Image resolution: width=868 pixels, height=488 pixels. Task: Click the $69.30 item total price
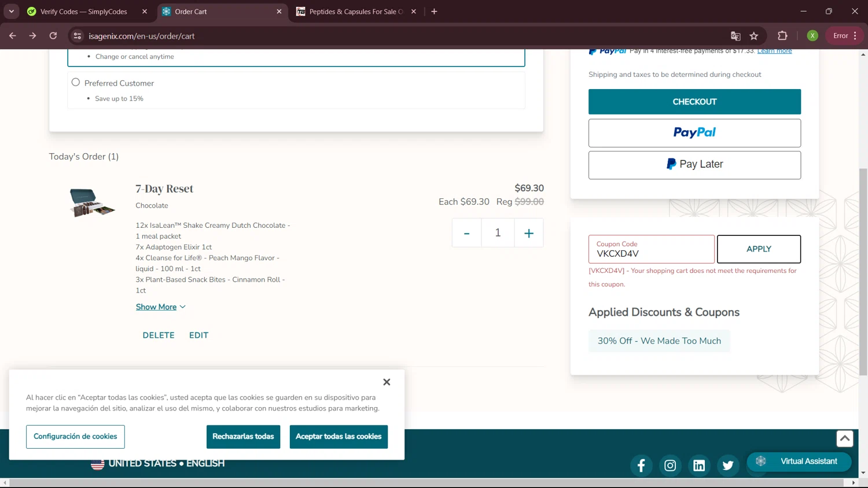529,188
